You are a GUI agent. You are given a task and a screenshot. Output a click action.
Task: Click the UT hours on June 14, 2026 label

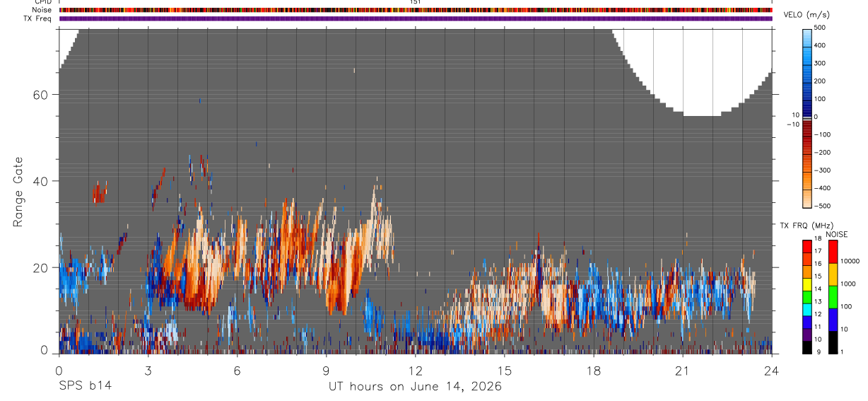pyautogui.click(x=415, y=387)
